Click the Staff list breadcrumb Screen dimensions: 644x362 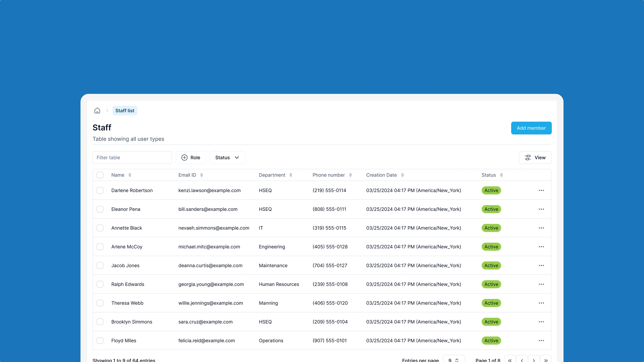point(125,111)
